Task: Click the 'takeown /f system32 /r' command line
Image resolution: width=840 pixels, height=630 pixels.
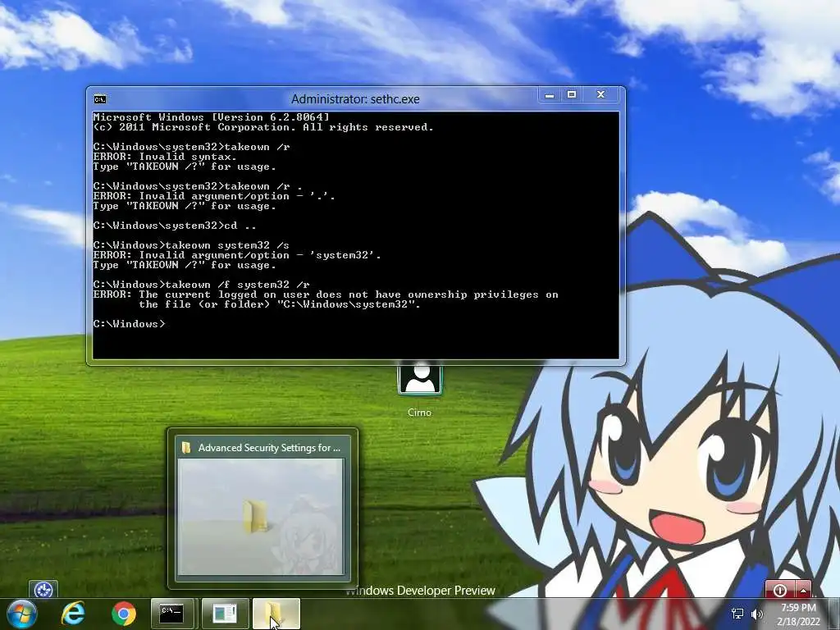Action: tap(202, 285)
